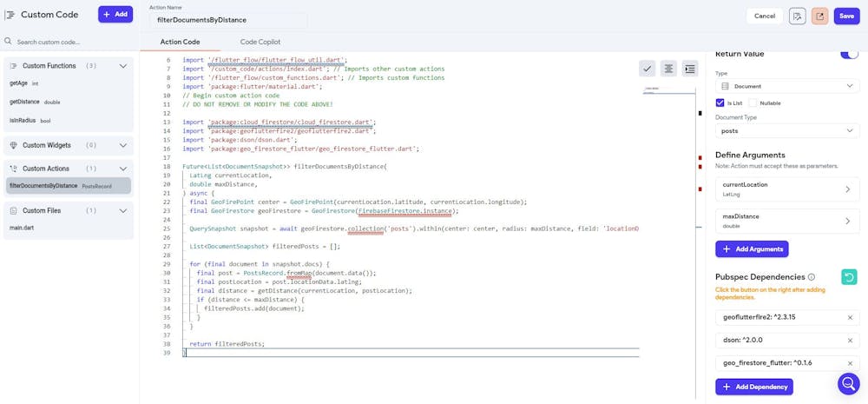Image resolution: width=868 pixels, height=404 pixels.
Task: Expand the maxDistance argument
Action: pyautogui.click(x=787, y=222)
